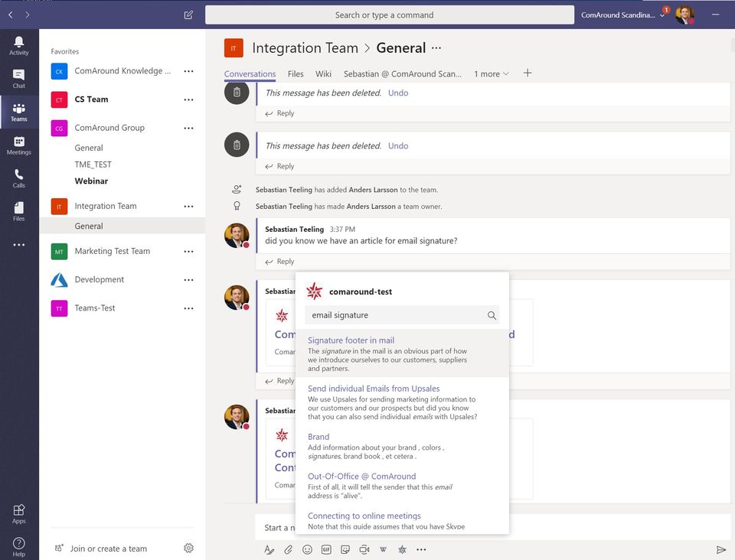Open the Wikipedia messaging extension icon

tap(383, 549)
